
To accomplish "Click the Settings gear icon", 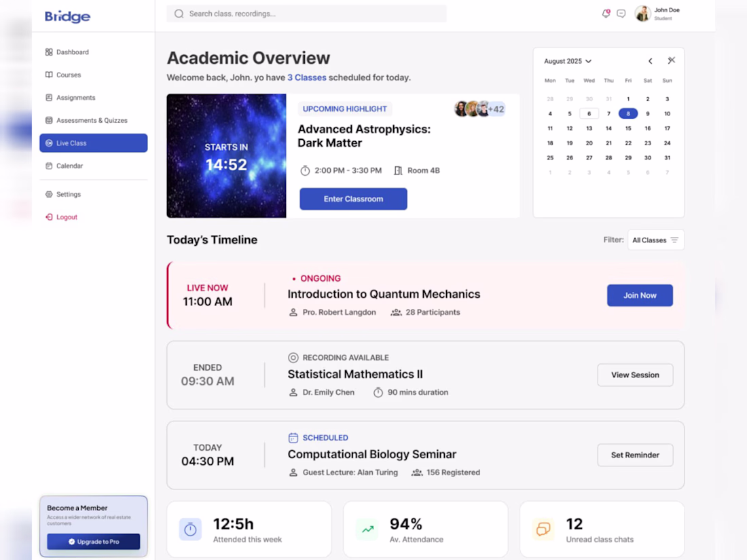I will coord(49,194).
